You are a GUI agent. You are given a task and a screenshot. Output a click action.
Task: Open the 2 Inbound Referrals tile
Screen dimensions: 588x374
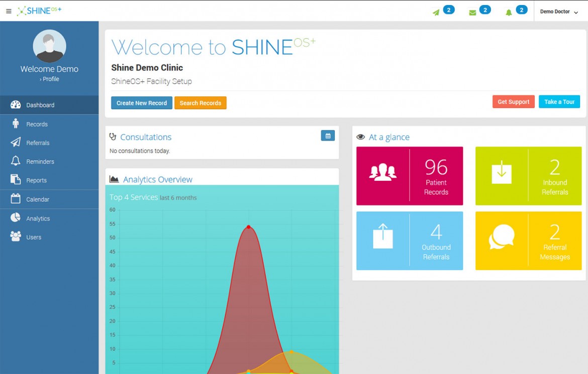[x=528, y=176]
